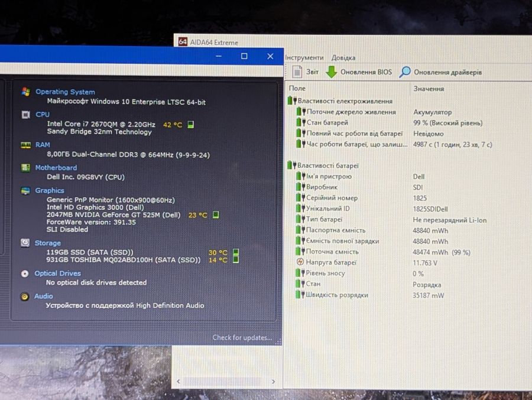This screenshot has width=532, height=400.
Task: Click the Check for updates... link
Action: 242,337
